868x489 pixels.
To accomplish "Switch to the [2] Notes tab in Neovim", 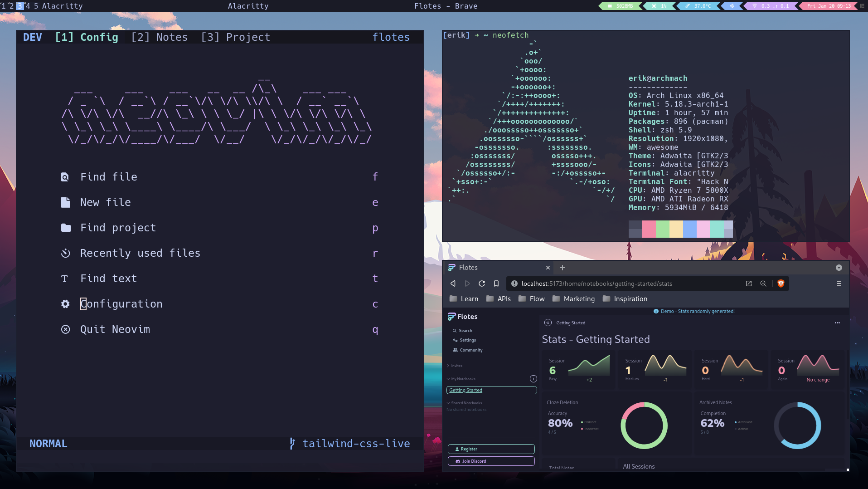I will tap(160, 37).
